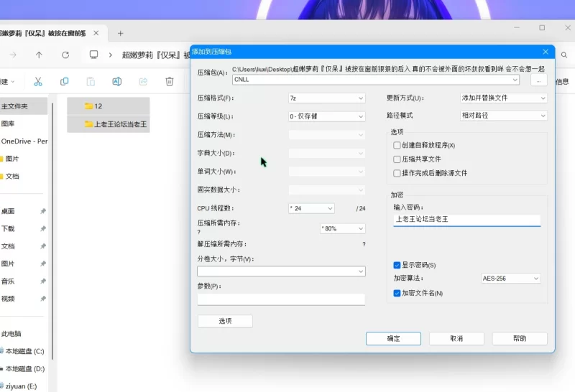This screenshot has width=575, height=392.
Task: Click the Up arrow navigation icon
Action: (x=39, y=55)
